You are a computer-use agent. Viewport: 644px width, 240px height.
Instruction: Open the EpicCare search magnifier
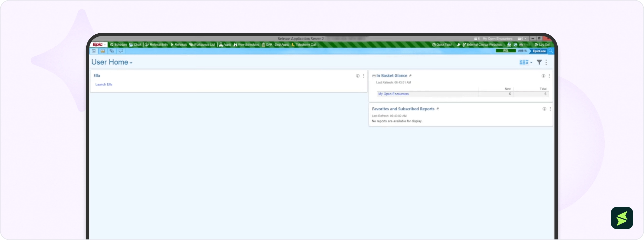point(551,51)
